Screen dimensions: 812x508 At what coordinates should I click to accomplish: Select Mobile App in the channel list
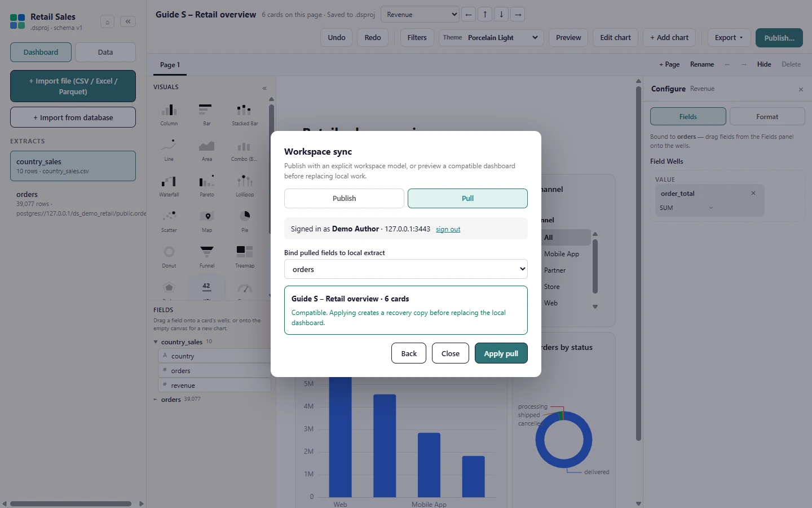pyautogui.click(x=562, y=254)
